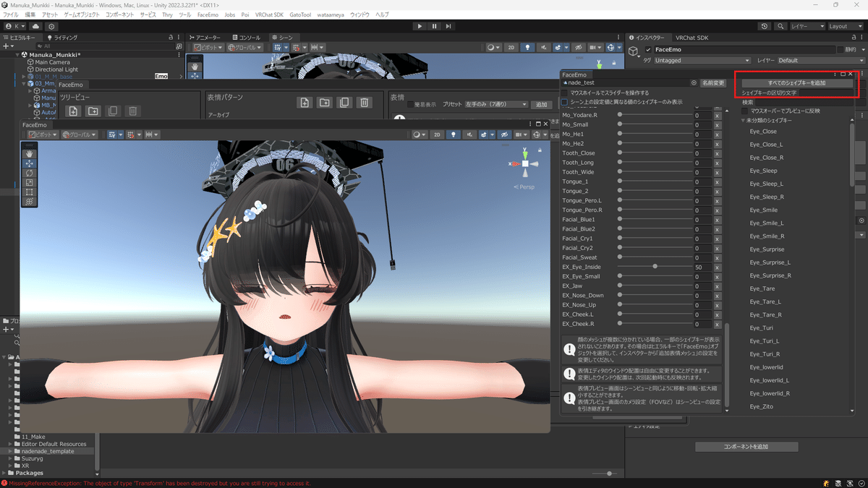This screenshot has width=868, height=488.
Task: Enable マウスオーバーでプレビューに反映 checkbox
Action: point(746,111)
